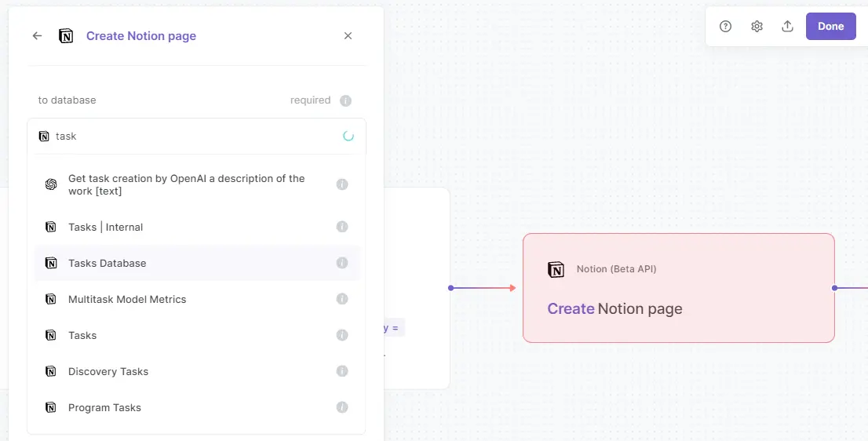Select Tasks | Internal database
The image size is (868, 441).
[x=196, y=227]
